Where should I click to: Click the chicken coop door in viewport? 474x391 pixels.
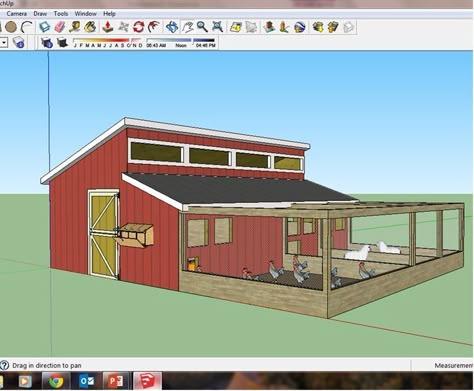pyautogui.click(x=104, y=235)
